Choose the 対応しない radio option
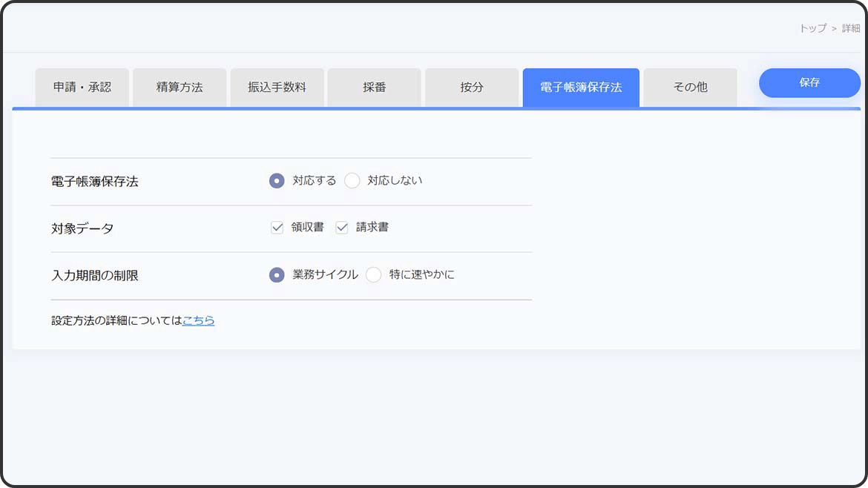The height and width of the screenshot is (488, 868). point(352,181)
